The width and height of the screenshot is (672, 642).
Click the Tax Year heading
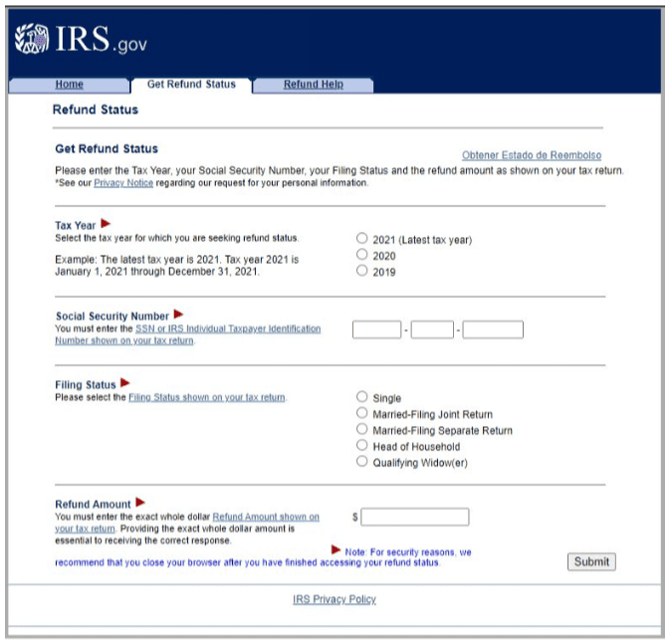(76, 226)
